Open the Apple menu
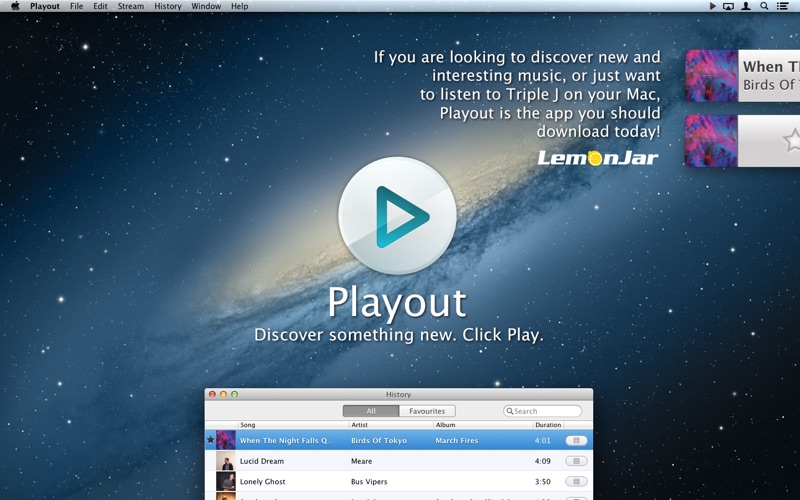The width and height of the screenshot is (800, 500). click(x=15, y=6)
